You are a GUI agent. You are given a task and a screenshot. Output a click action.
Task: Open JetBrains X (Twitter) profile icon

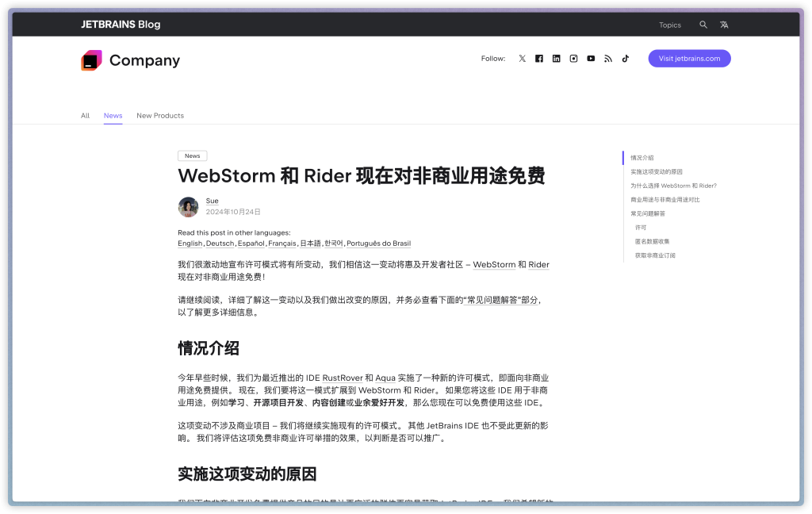[522, 59]
